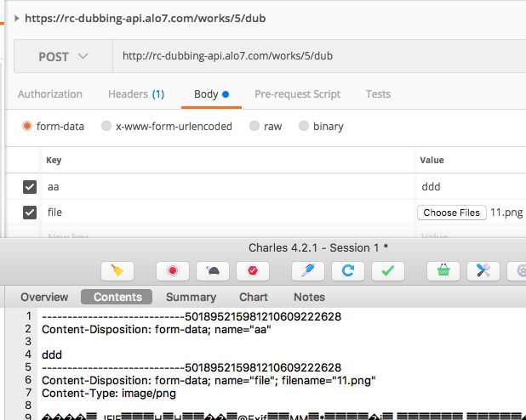Switch to the Contents tab in Charles
526x420 pixels.
pyautogui.click(x=117, y=297)
